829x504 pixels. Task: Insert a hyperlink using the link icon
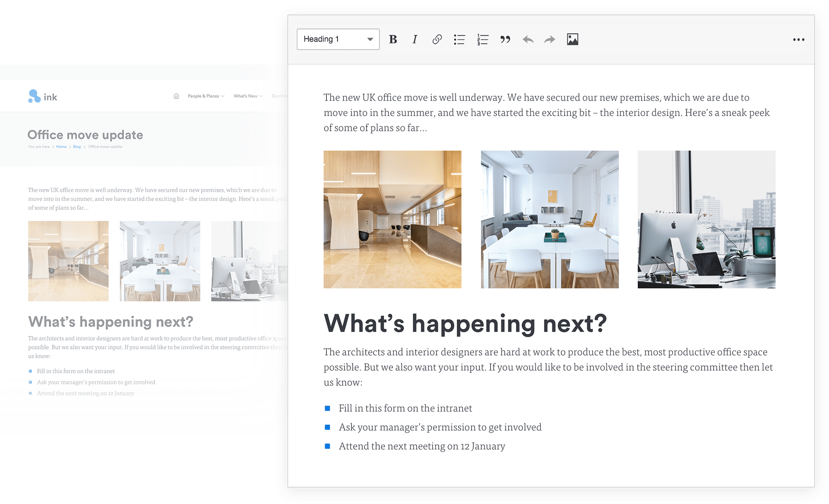coord(437,39)
